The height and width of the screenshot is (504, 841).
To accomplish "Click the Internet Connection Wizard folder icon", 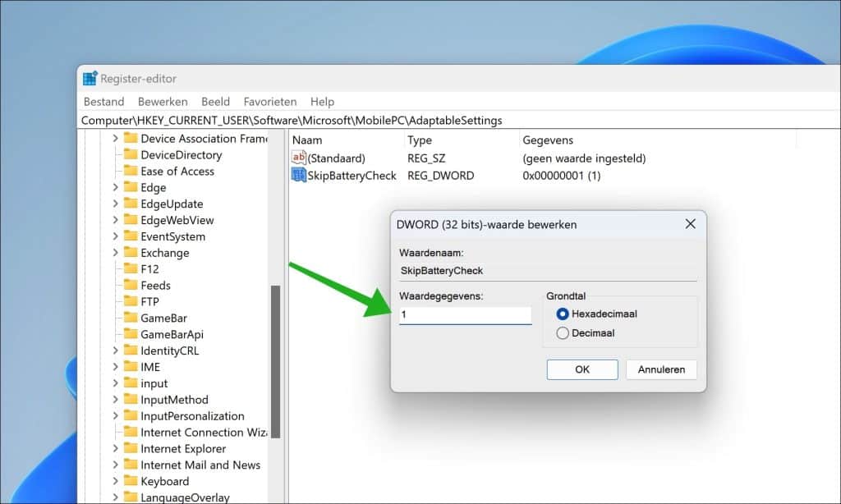I will 131,432.
